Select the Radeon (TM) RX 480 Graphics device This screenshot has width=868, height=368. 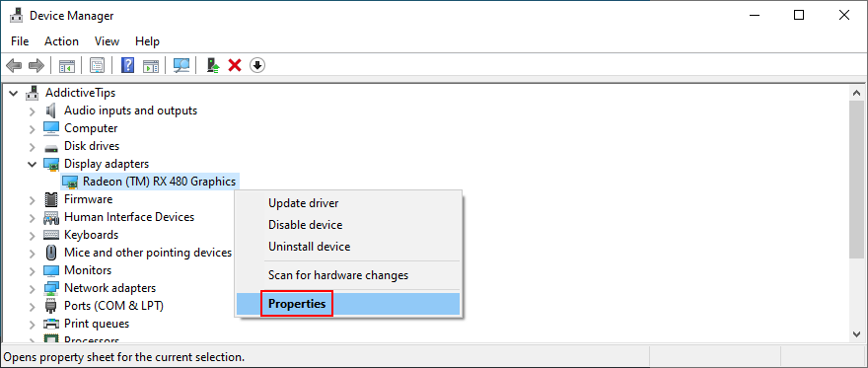click(x=160, y=182)
